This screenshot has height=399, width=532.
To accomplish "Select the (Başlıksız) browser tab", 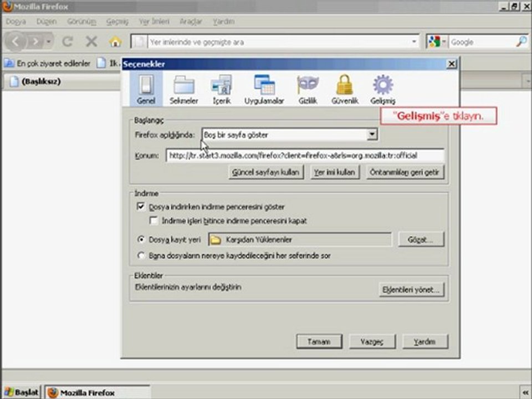I will point(61,81).
